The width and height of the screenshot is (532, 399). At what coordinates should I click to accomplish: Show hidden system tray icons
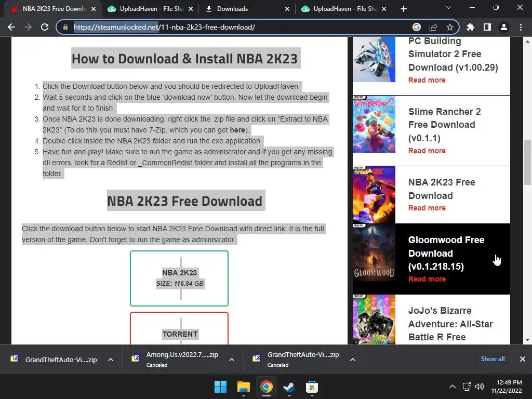pos(453,387)
